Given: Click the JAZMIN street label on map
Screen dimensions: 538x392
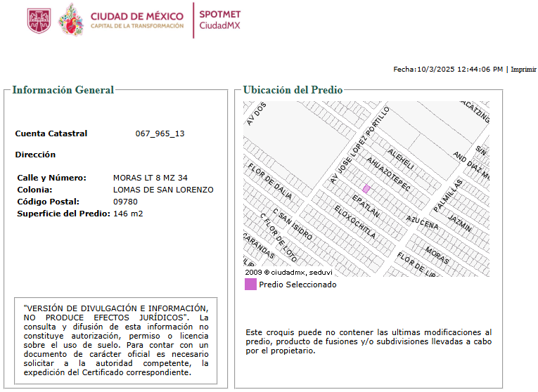Looking at the screenshot, I should coord(460,223).
